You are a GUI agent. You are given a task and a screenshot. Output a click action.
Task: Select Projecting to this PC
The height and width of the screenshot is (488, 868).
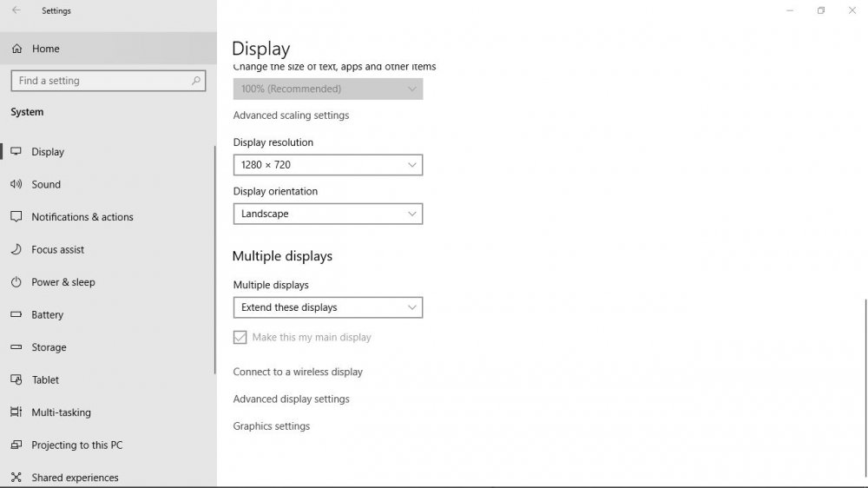(76, 445)
